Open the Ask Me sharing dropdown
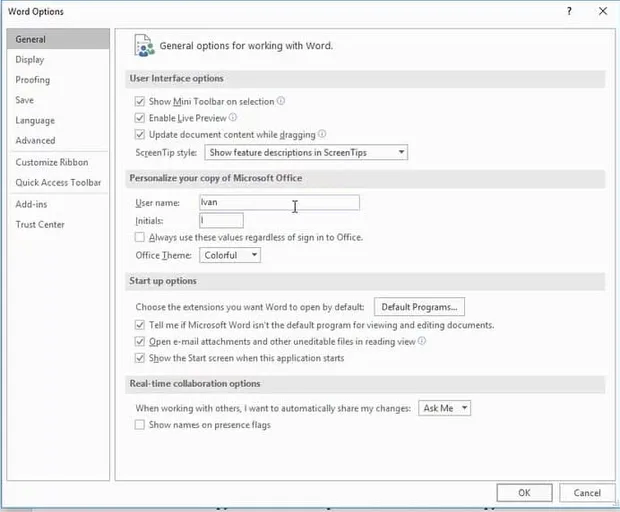The height and width of the screenshot is (512, 620). 444,408
